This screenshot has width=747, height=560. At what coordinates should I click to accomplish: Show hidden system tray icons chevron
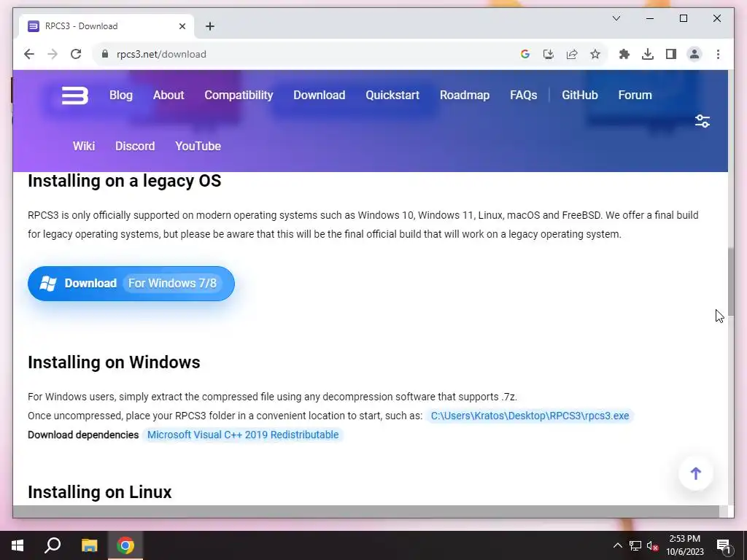click(x=617, y=545)
